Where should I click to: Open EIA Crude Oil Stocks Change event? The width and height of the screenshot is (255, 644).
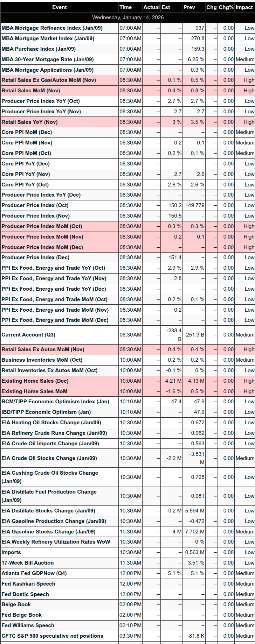pos(49,458)
